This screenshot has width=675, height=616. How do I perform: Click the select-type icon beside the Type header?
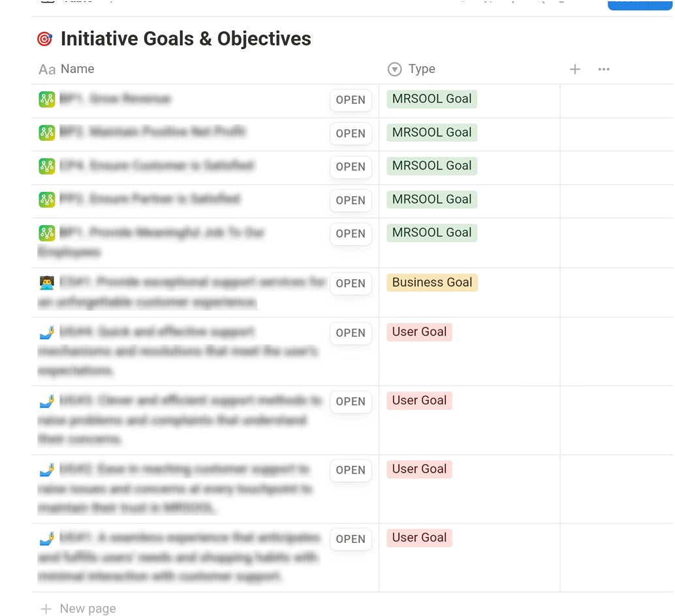tap(394, 69)
